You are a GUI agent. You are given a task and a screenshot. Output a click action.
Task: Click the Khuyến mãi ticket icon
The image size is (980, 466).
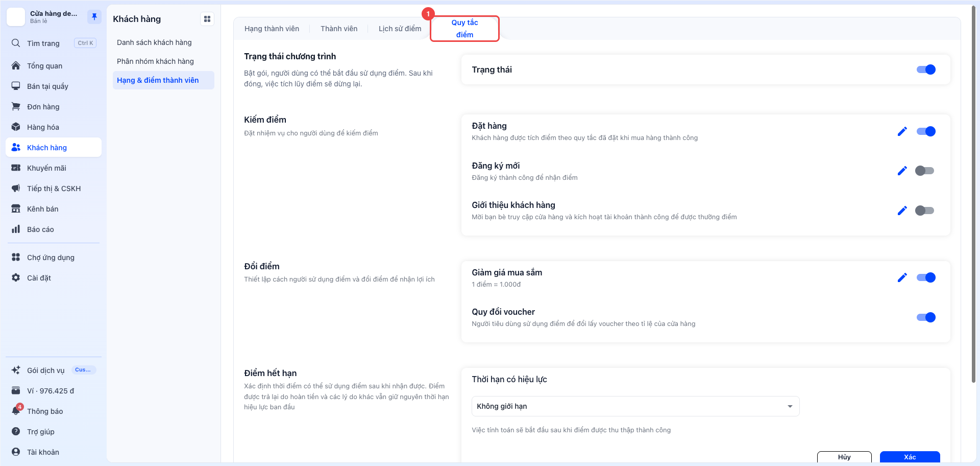[x=16, y=168]
